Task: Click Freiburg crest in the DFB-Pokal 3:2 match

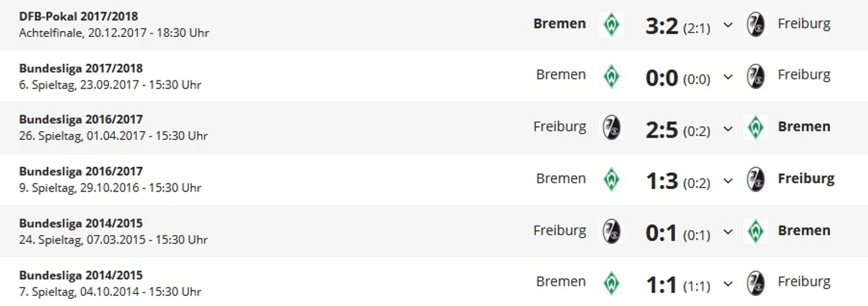Action: coord(756,24)
